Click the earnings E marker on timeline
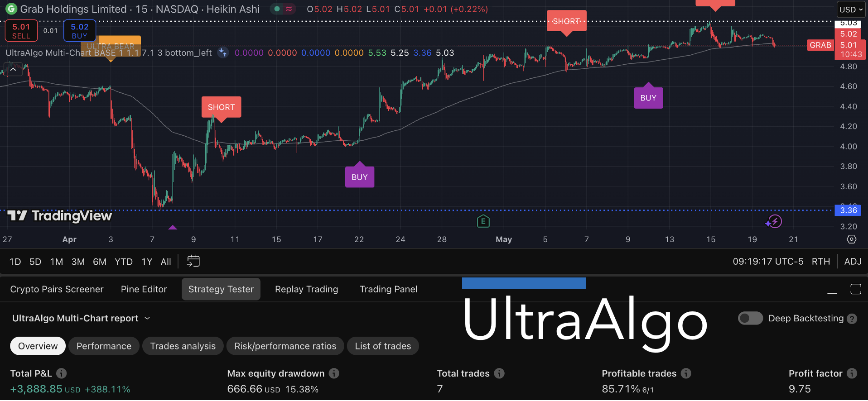Image resolution: width=868 pixels, height=401 pixels. pos(483,221)
